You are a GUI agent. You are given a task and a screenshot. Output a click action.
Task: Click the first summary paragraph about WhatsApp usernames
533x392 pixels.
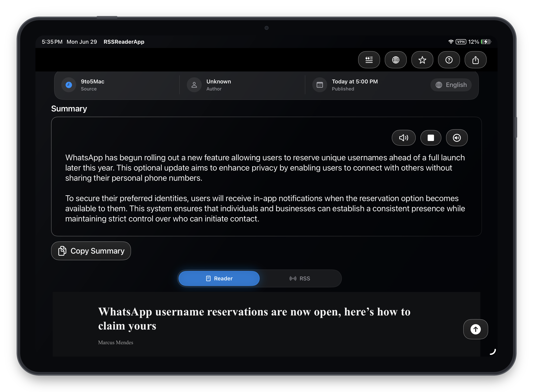pyautogui.click(x=265, y=168)
